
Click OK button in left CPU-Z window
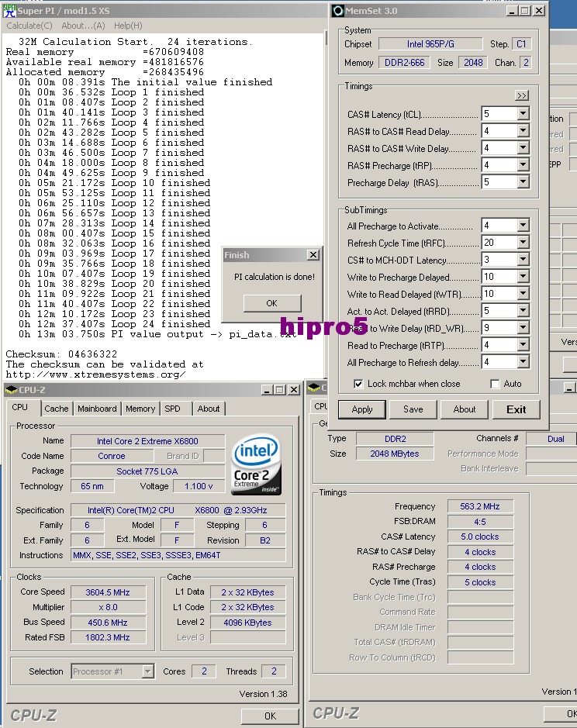click(270, 716)
